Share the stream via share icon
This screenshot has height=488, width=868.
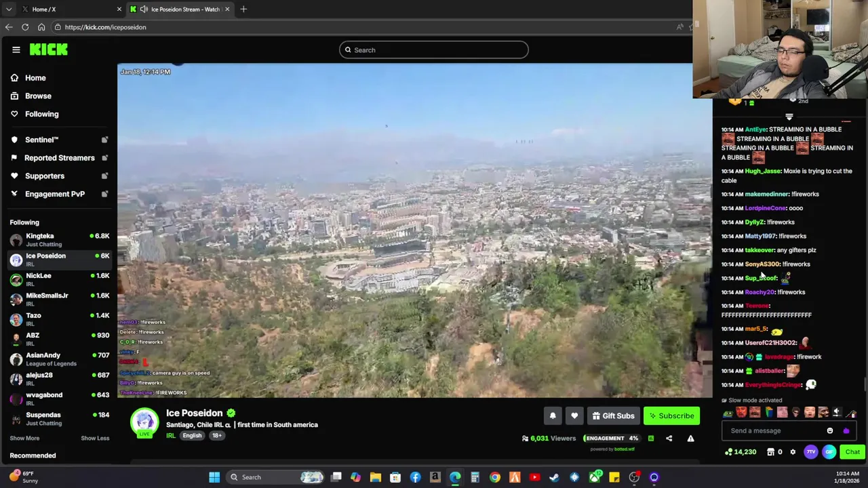point(669,439)
